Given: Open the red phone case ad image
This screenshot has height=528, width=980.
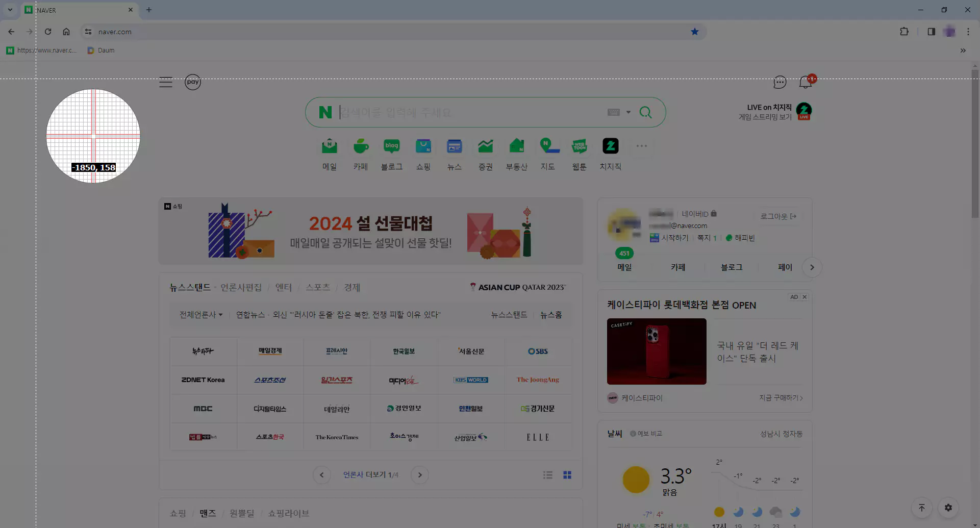Looking at the screenshot, I should 657,351.
